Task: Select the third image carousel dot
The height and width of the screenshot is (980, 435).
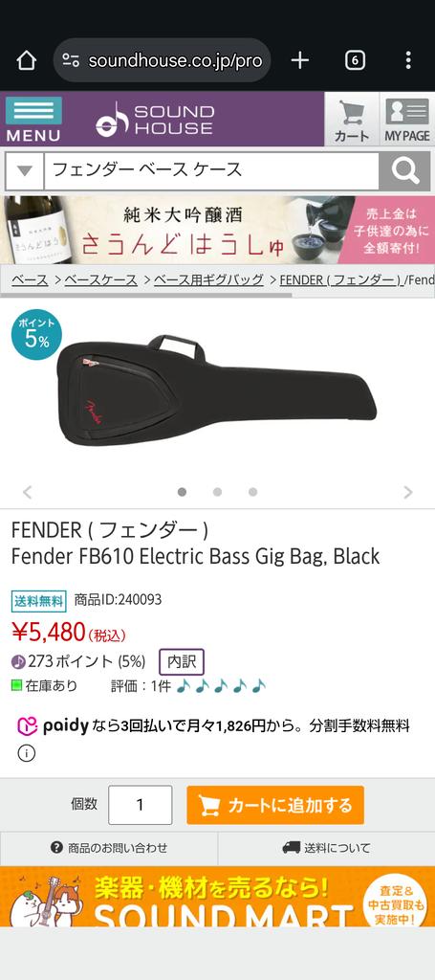Action: [252, 492]
